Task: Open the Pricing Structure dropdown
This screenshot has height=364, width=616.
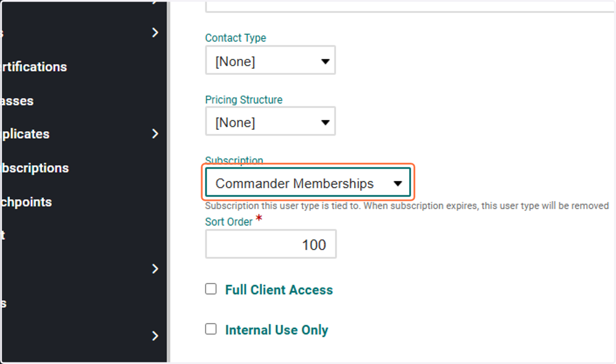Action: [x=270, y=122]
